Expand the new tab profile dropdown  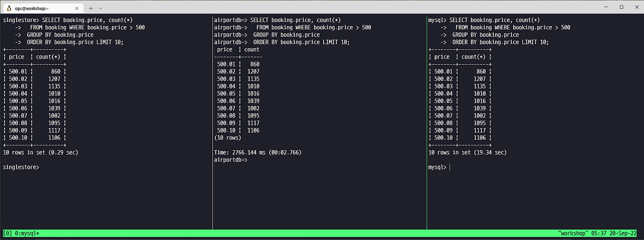pos(101,8)
